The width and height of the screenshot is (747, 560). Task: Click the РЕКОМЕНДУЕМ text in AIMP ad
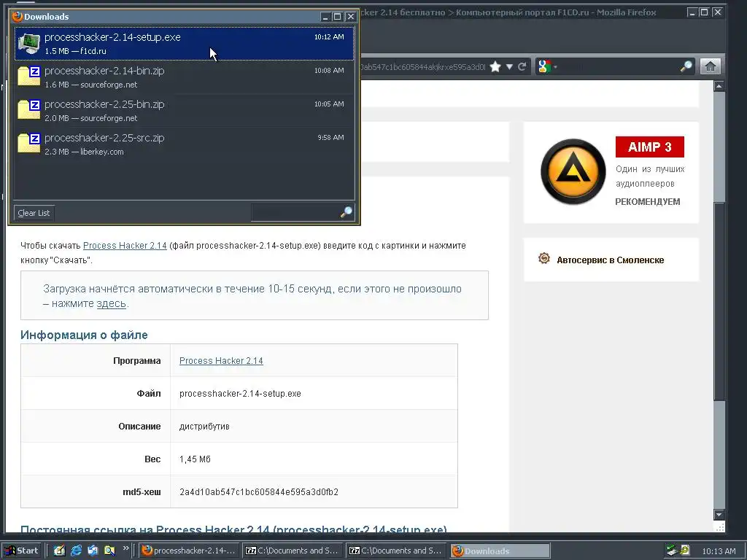point(648,202)
